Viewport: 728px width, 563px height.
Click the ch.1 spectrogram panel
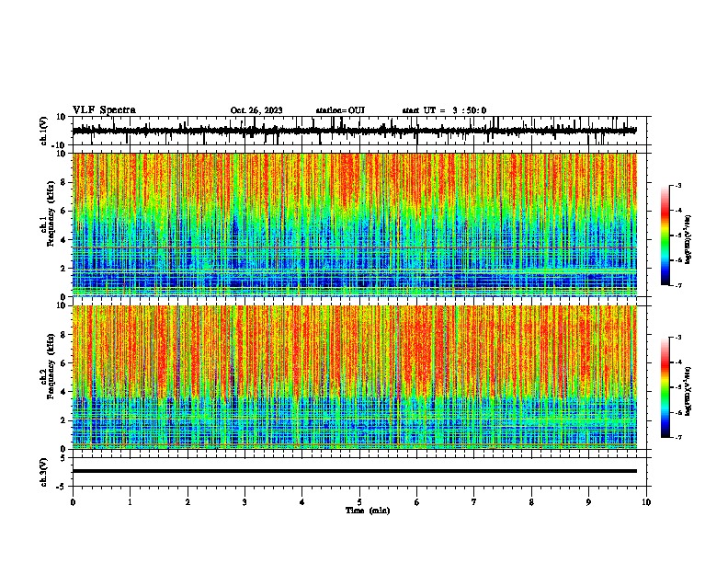click(x=355, y=224)
